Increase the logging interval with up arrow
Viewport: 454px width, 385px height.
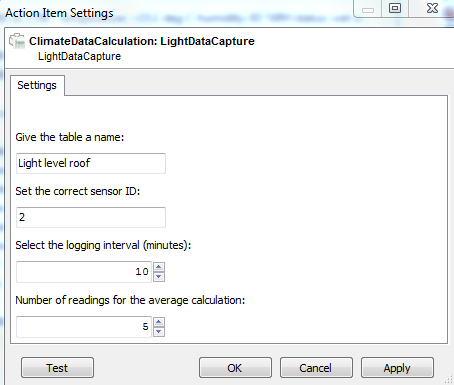[x=159, y=267]
